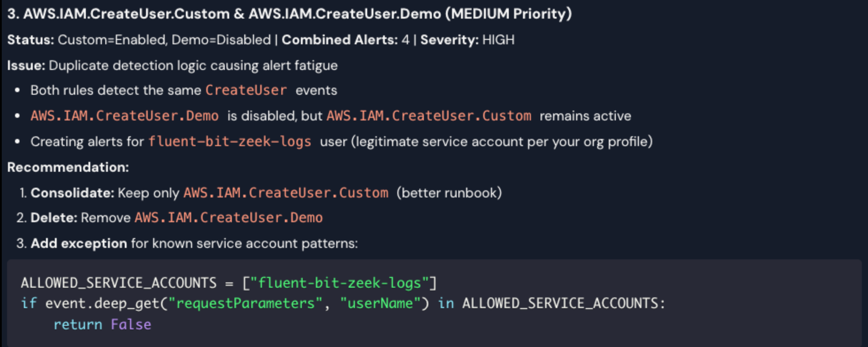
Task: Click orange "fluent-bit-zeek-logs" code in third bullet
Action: coord(230,142)
